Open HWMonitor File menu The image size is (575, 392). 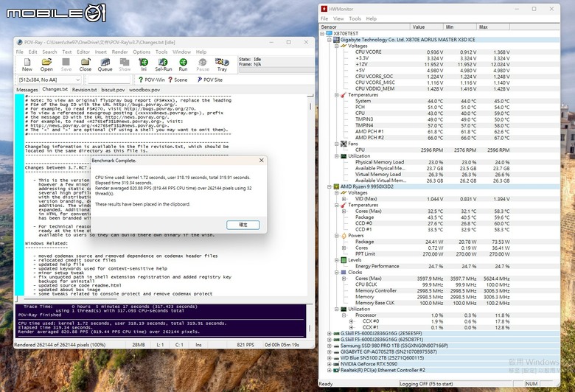point(324,18)
